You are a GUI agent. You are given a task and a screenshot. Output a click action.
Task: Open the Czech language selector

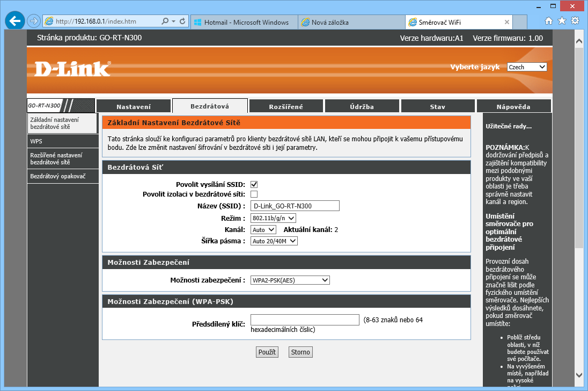(526, 67)
